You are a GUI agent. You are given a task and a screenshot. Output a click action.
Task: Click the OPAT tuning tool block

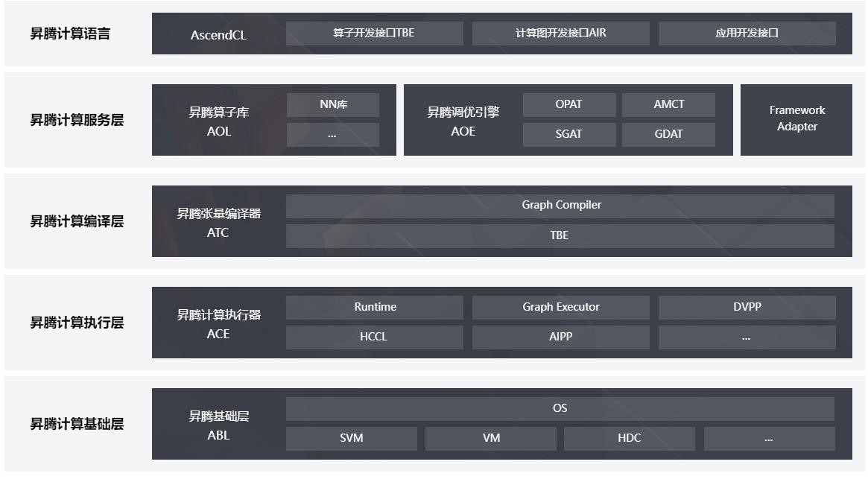tap(569, 105)
